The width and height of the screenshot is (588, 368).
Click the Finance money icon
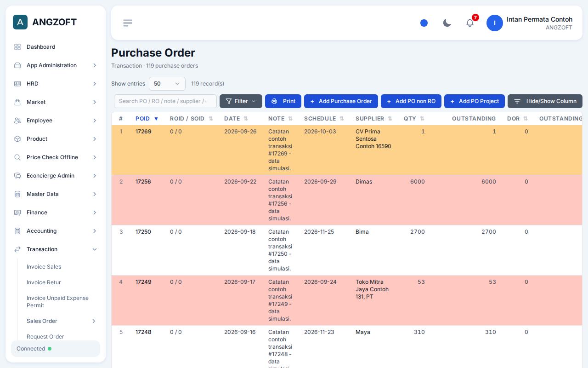pos(17,213)
